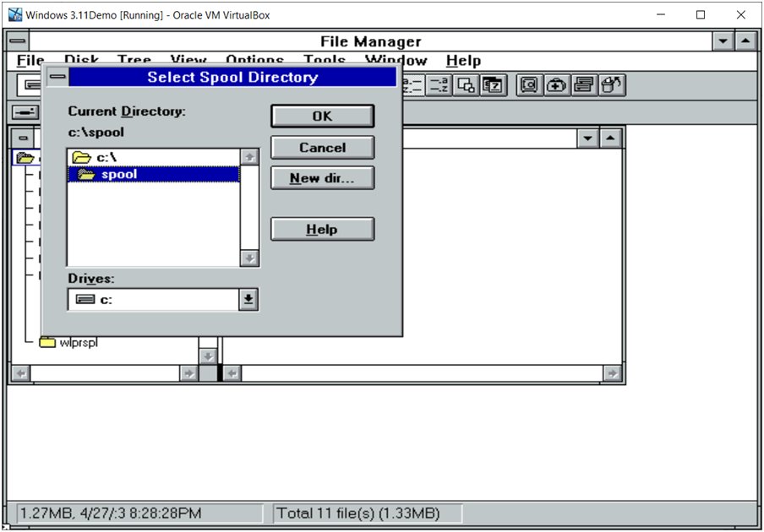
Task: Click open folder icon at tree root
Action: point(25,158)
